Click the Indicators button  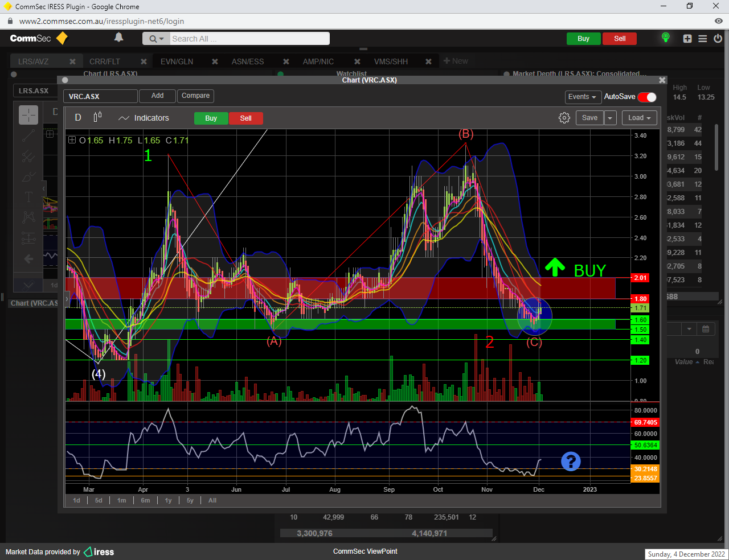click(144, 118)
